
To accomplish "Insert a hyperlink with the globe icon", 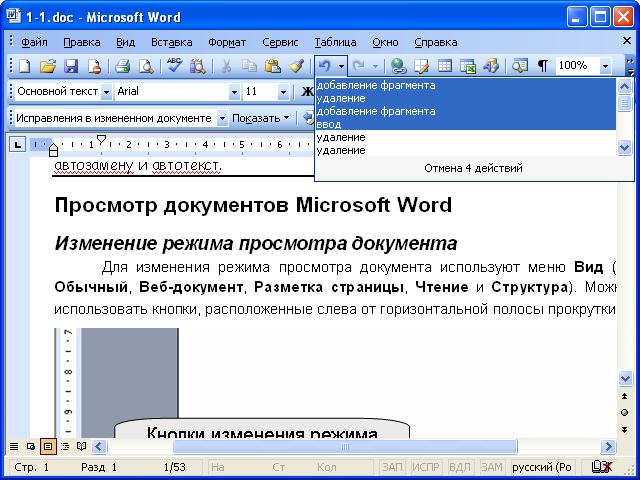I will coord(398,66).
